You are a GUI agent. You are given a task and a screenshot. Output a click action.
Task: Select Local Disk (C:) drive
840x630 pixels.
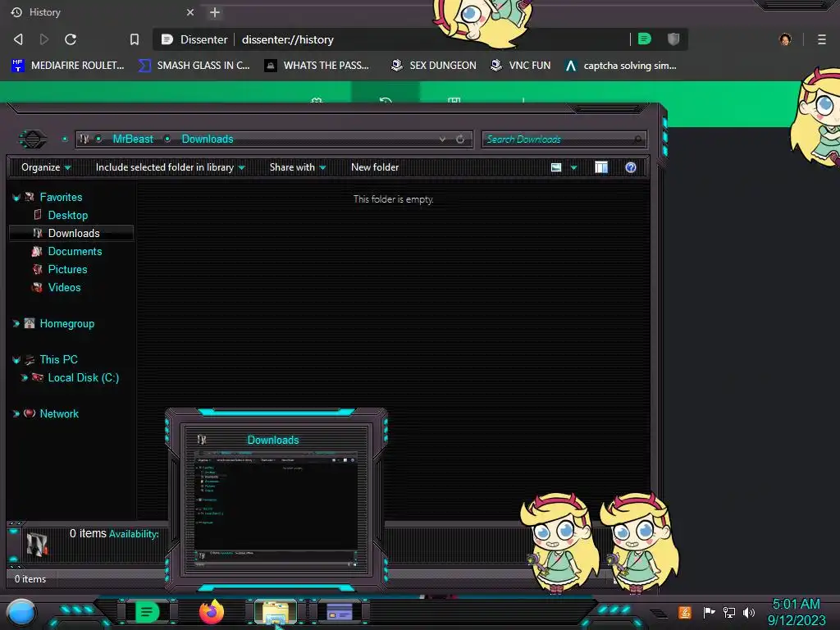pyautogui.click(x=84, y=377)
